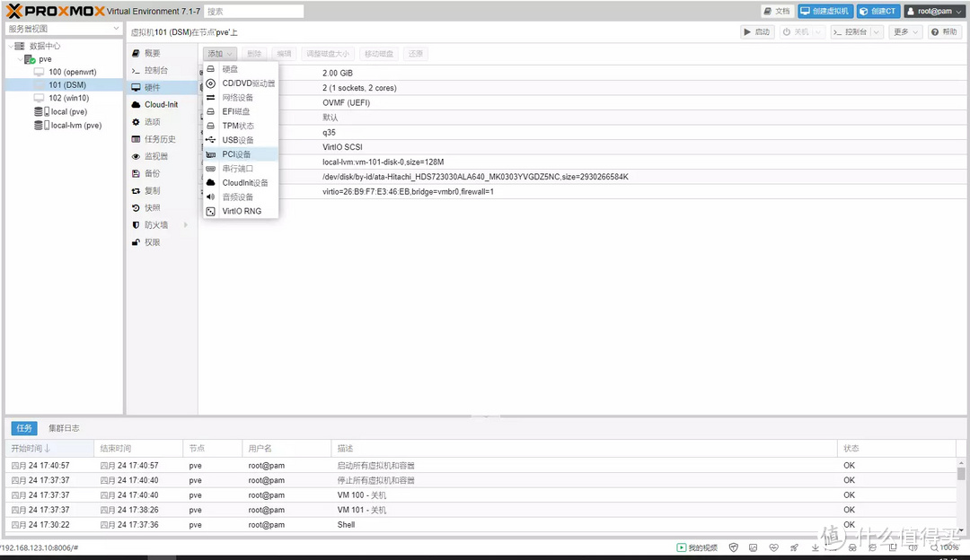
Task: Click the card icon for PCI设备
Action: (x=210, y=153)
